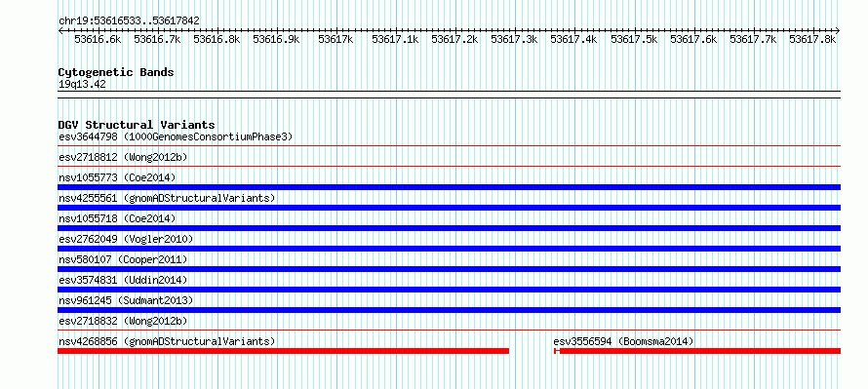The image size is (868, 389).
Task: Click the 53617.3k ruler tick label
Action: (514, 39)
